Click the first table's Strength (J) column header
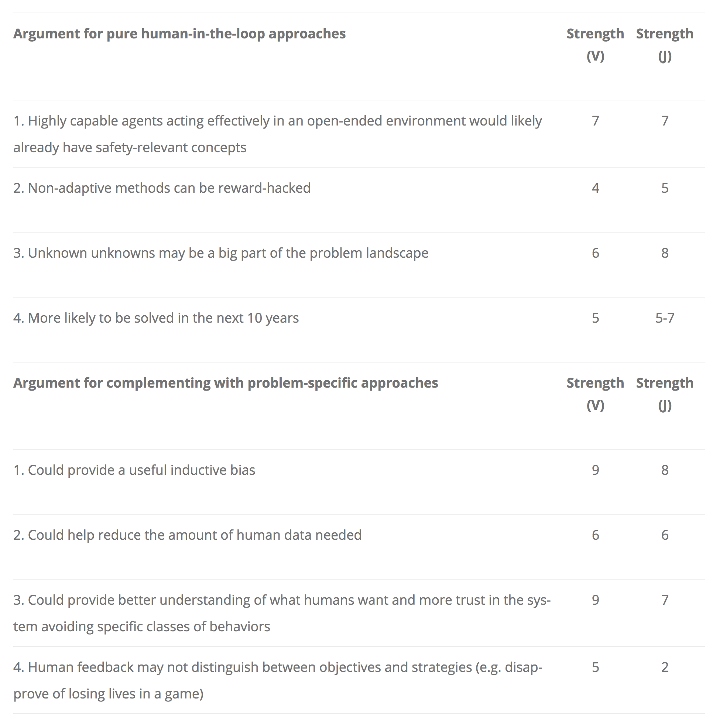This screenshot has width=723, height=728. click(x=664, y=44)
